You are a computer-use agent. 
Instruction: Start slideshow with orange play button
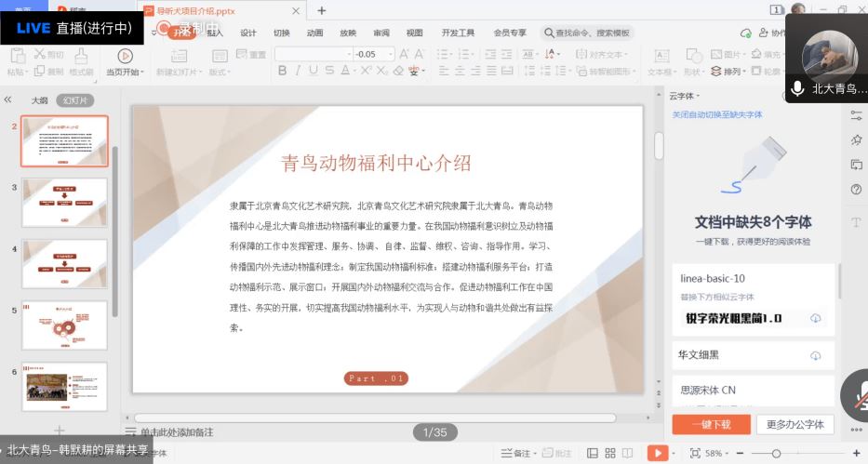click(x=658, y=453)
